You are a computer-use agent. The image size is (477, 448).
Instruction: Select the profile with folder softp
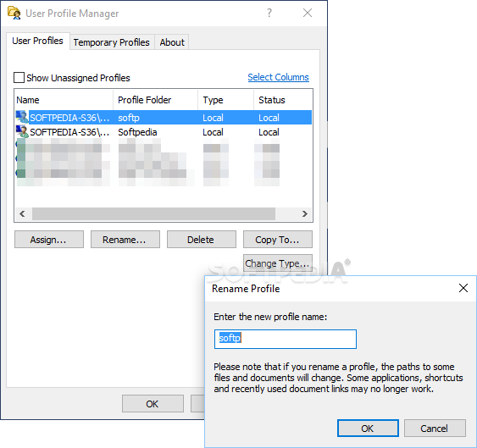[x=164, y=118]
